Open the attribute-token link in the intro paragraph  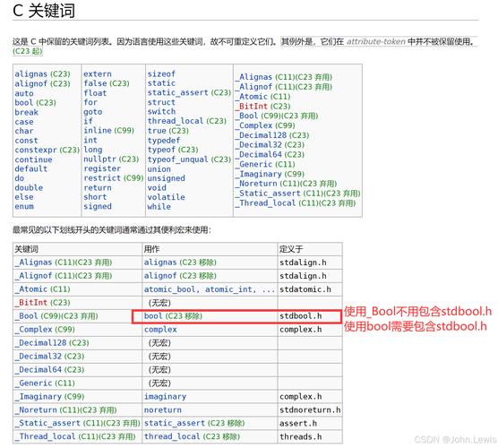coord(375,41)
